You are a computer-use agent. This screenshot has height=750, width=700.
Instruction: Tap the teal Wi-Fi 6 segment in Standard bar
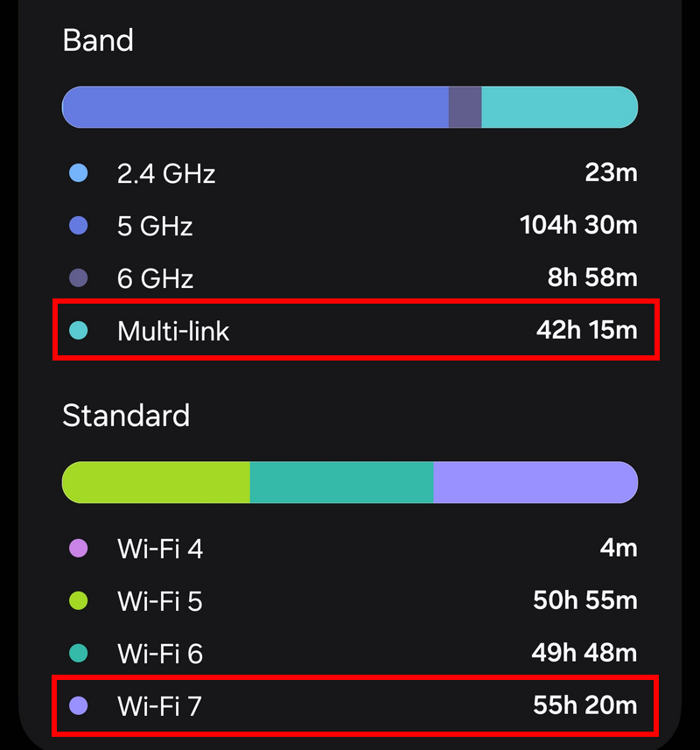coord(341,482)
